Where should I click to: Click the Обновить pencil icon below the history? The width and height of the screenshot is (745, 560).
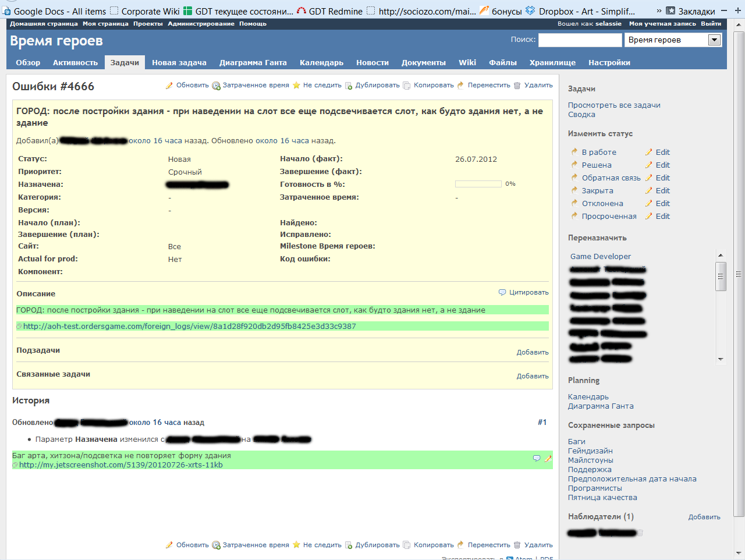pyautogui.click(x=169, y=545)
